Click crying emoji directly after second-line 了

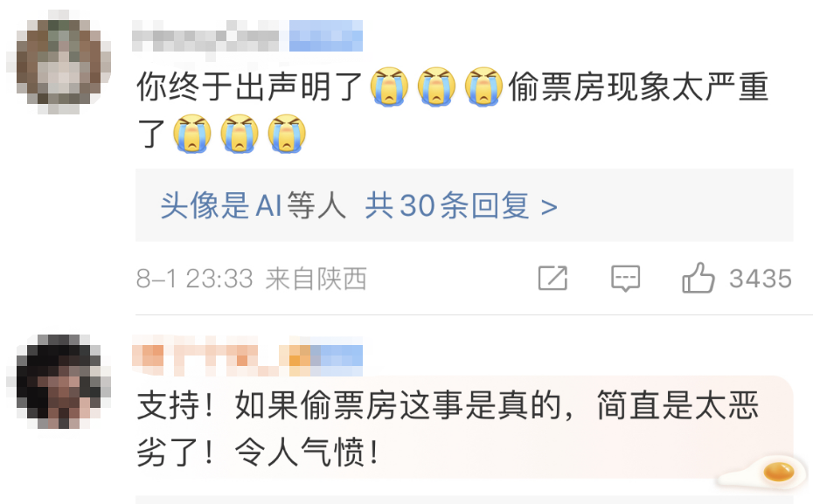click(x=191, y=134)
